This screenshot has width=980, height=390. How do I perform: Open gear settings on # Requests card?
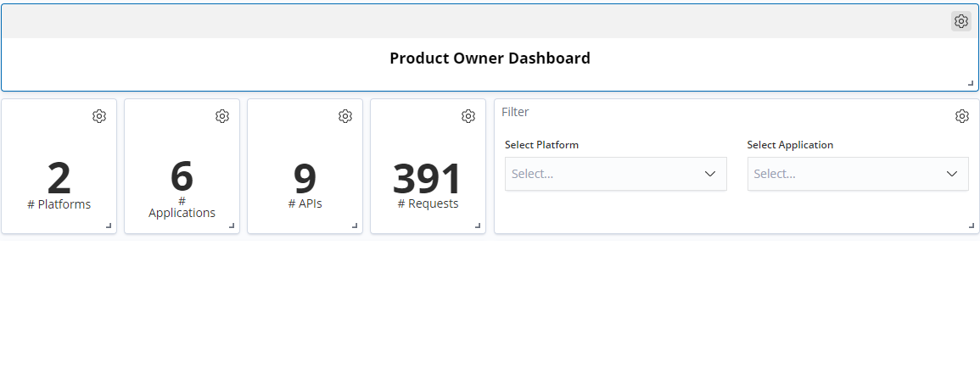(x=468, y=116)
